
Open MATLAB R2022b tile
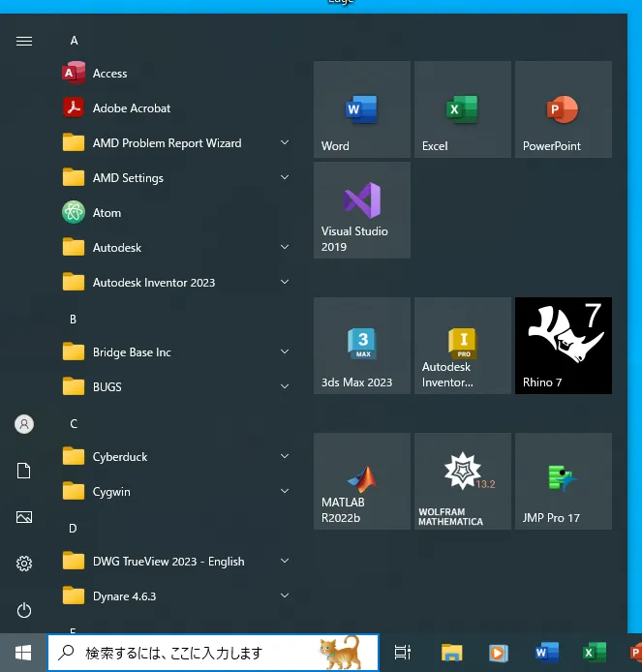coord(361,481)
